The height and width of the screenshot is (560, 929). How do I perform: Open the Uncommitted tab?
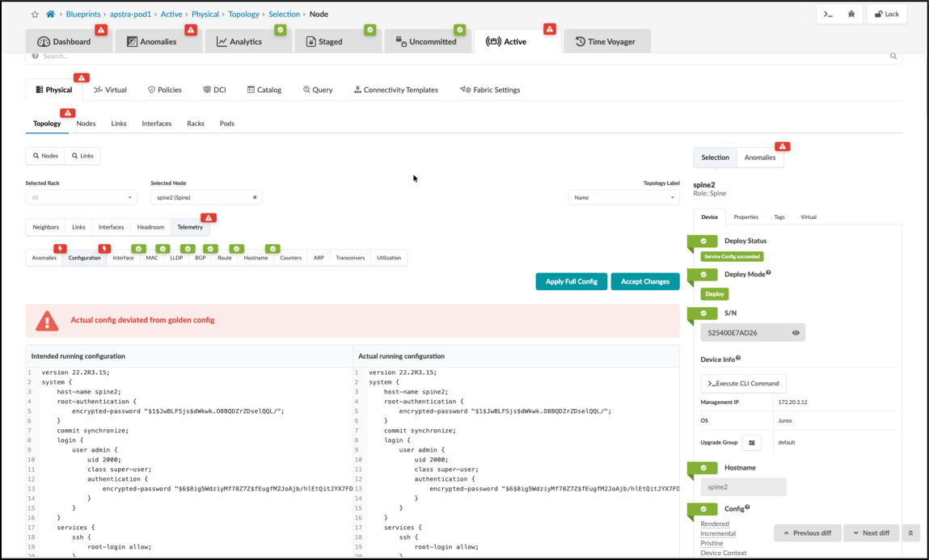[x=427, y=41]
